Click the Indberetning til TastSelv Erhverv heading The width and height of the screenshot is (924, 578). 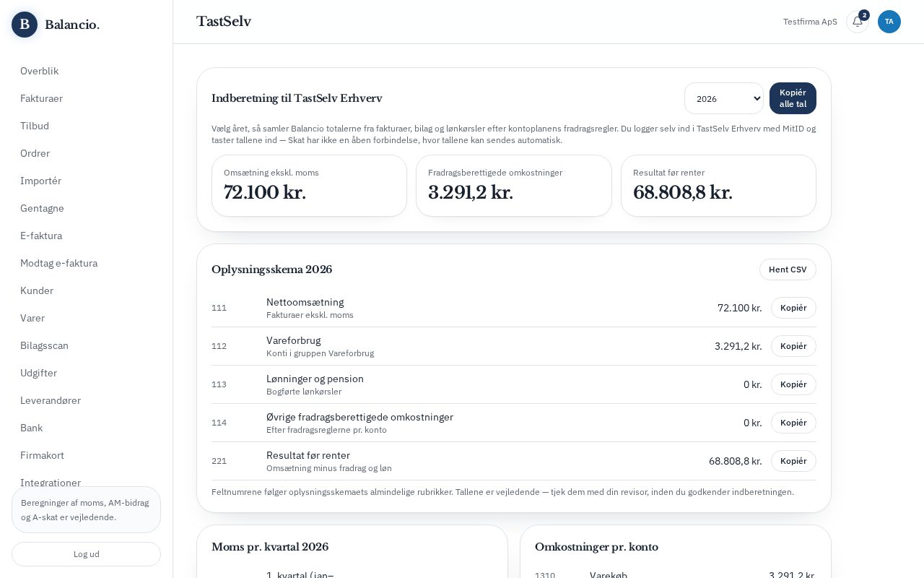click(x=297, y=98)
